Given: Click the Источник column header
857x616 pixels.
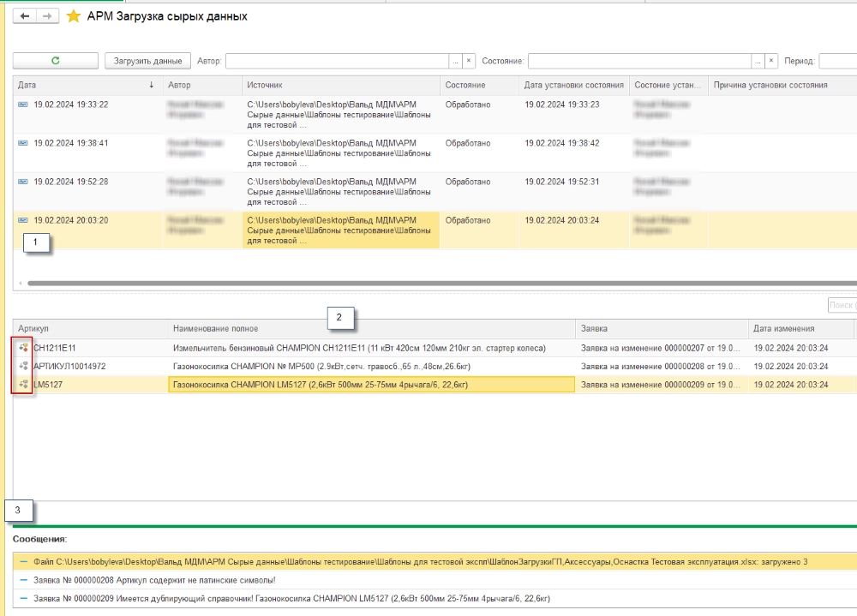Looking at the screenshot, I should (340, 86).
